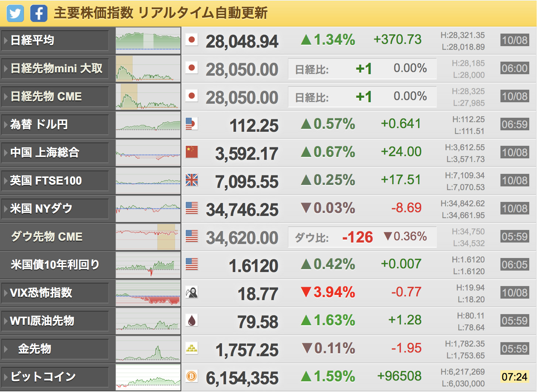
Task: Click the Shanghai value 3,592.17
Action: [x=247, y=154]
